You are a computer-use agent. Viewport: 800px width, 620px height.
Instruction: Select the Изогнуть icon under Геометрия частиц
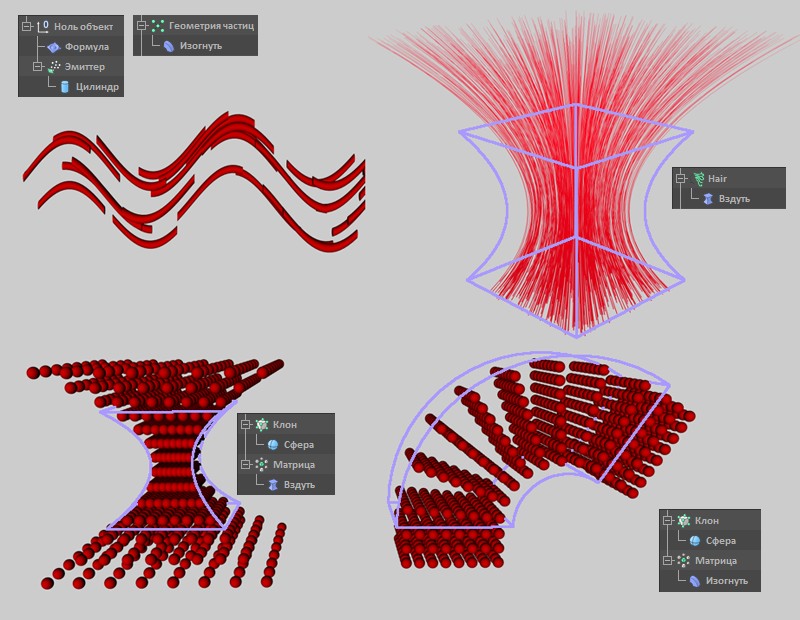coord(169,46)
